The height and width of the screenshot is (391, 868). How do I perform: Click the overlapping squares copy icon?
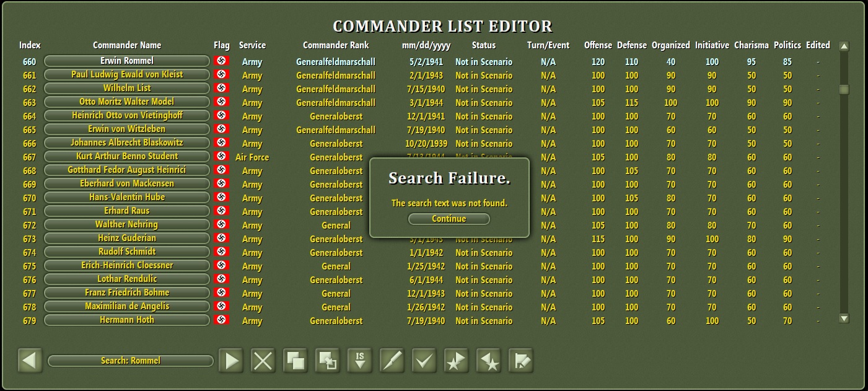(296, 361)
